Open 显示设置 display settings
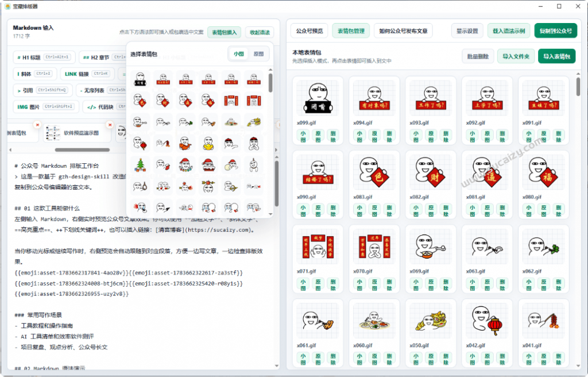 pyautogui.click(x=467, y=31)
